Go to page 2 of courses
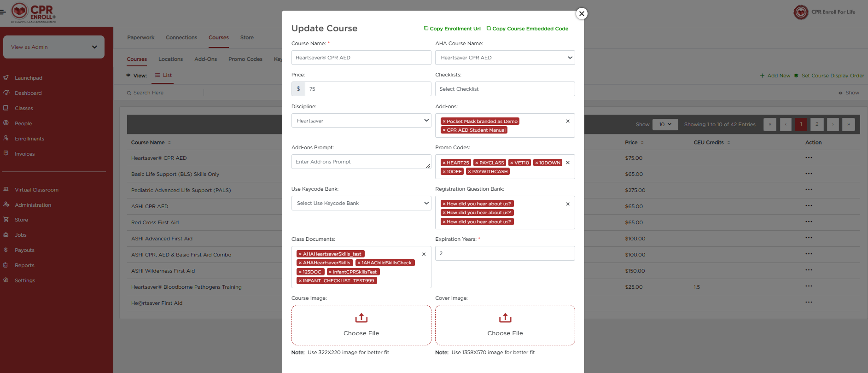This screenshot has width=868, height=373. (817, 124)
